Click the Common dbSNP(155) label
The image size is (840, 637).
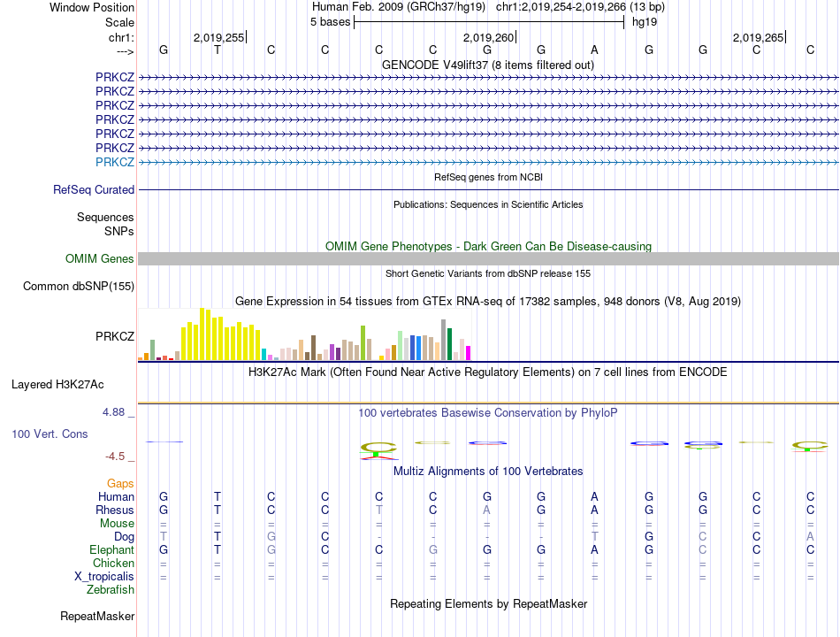point(78,287)
